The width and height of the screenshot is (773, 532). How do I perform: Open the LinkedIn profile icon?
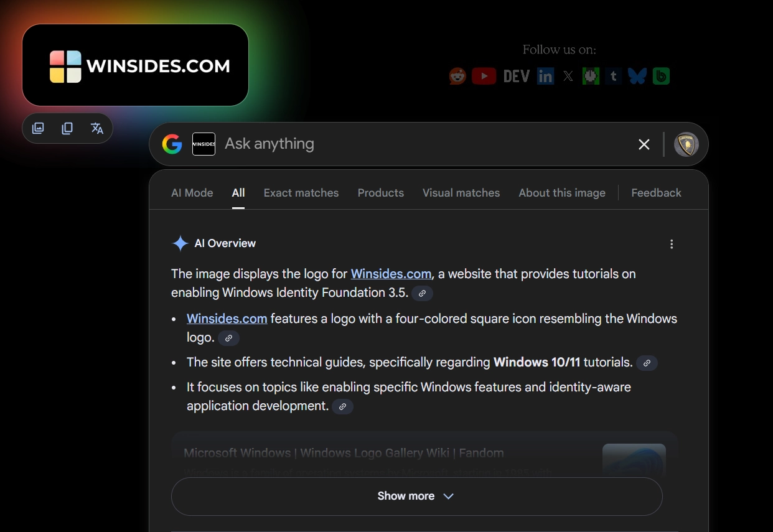point(545,75)
